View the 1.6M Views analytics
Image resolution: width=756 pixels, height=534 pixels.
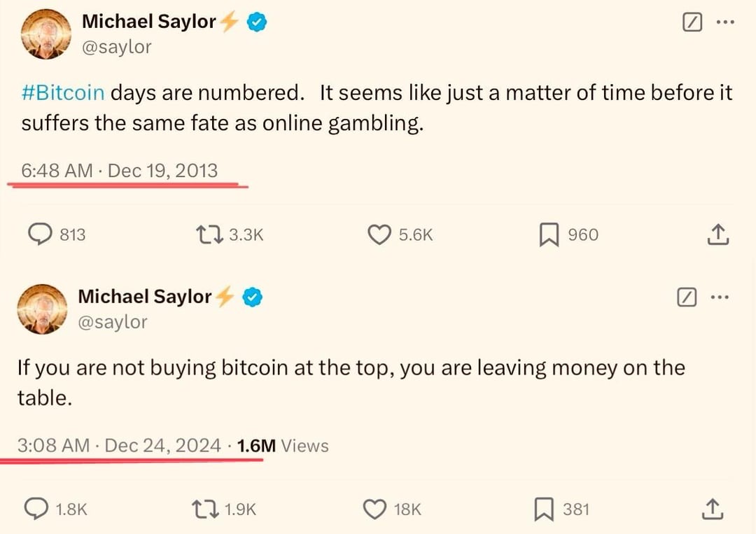click(283, 445)
